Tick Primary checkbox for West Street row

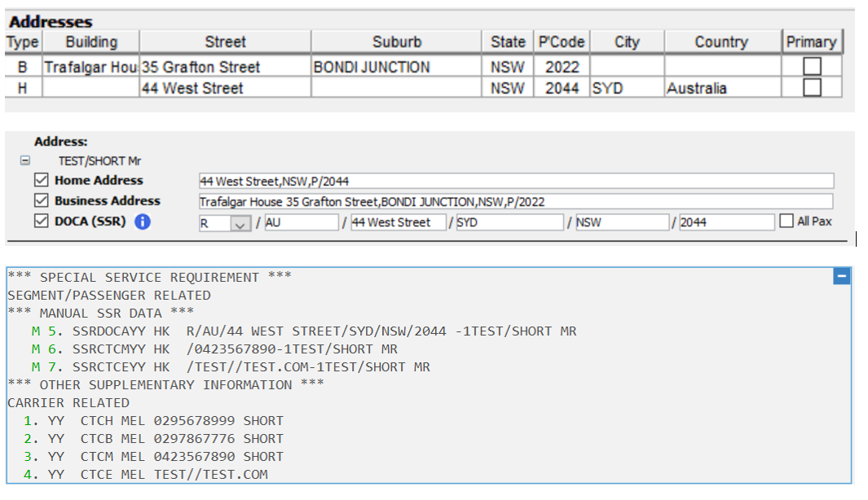[812, 87]
